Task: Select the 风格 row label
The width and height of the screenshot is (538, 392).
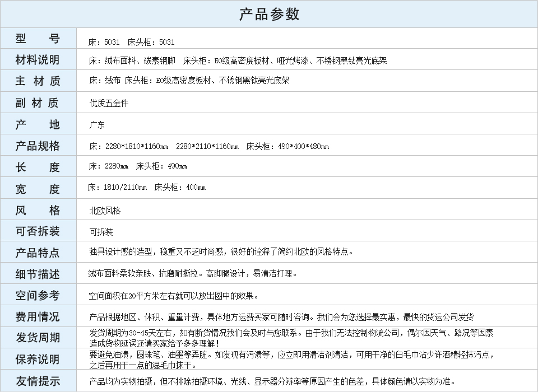Action: 38,210
